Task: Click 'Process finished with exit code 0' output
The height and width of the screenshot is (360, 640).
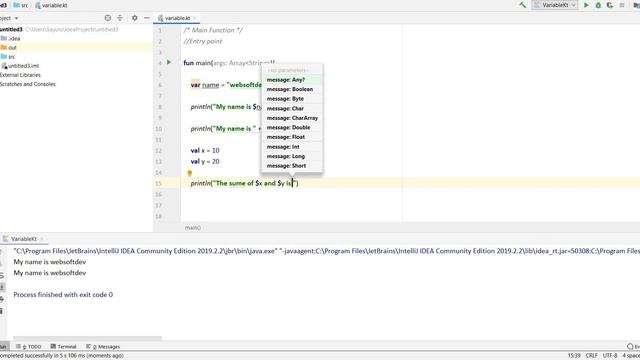Action: click(x=63, y=295)
